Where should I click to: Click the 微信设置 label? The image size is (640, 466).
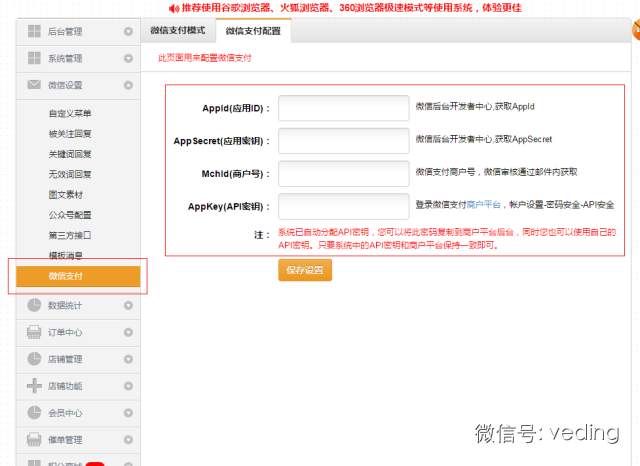[x=65, y=85]
